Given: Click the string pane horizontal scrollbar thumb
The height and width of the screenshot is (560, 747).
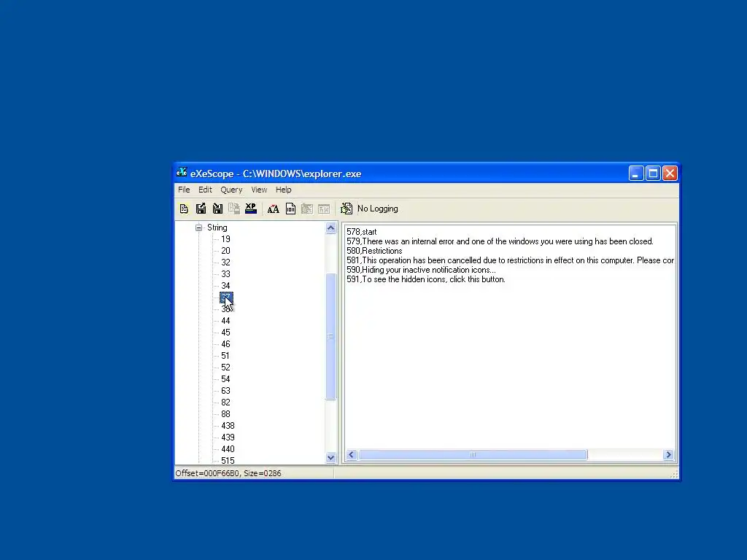Looking at the screenshot, I should (x=473, y=455).
